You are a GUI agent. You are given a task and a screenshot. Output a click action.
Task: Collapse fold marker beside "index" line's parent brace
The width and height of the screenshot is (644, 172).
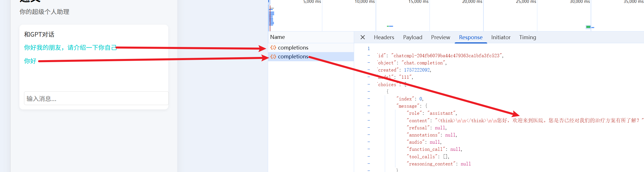click(x=369, y=92)
